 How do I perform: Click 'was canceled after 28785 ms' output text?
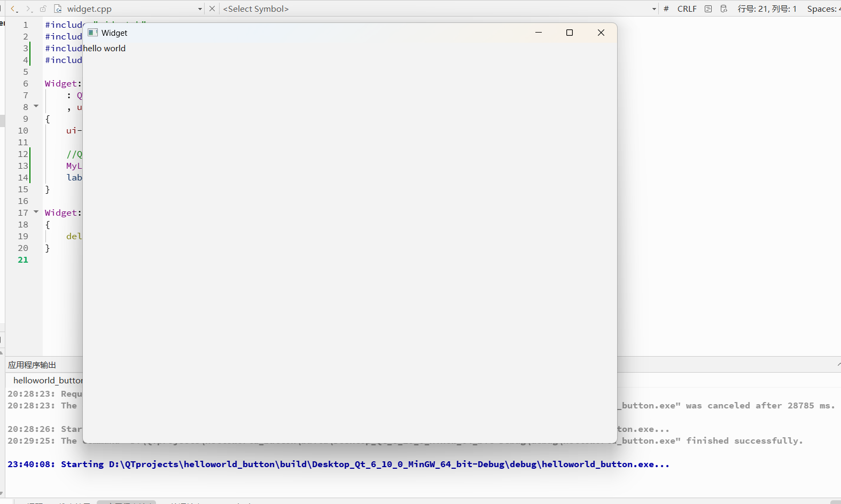[760, 406]
